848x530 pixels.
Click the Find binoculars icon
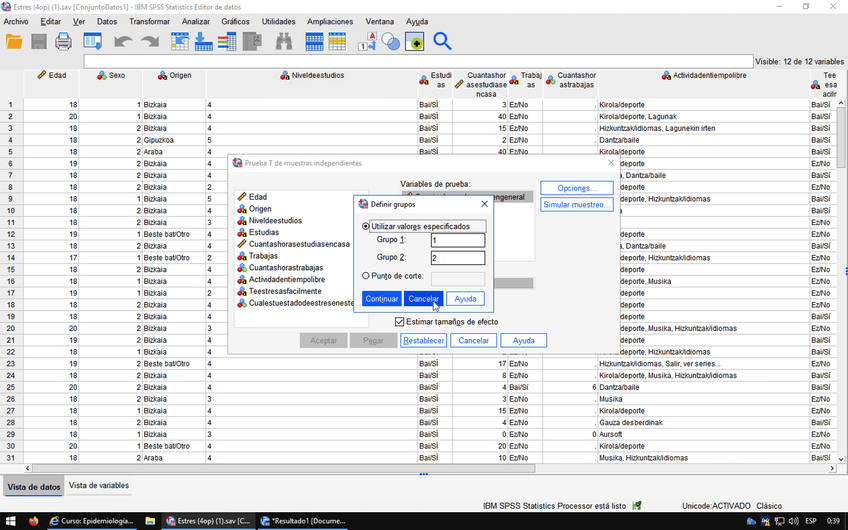tap(283, 42)
